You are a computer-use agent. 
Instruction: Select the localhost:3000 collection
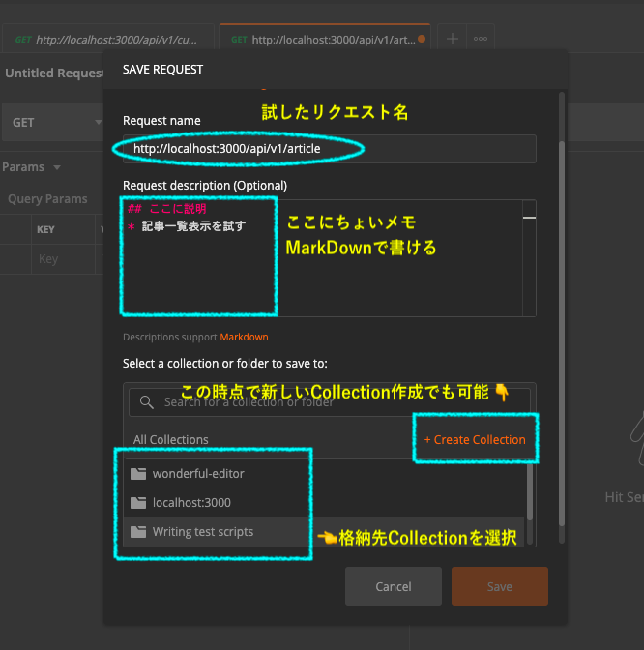[324, 502]
